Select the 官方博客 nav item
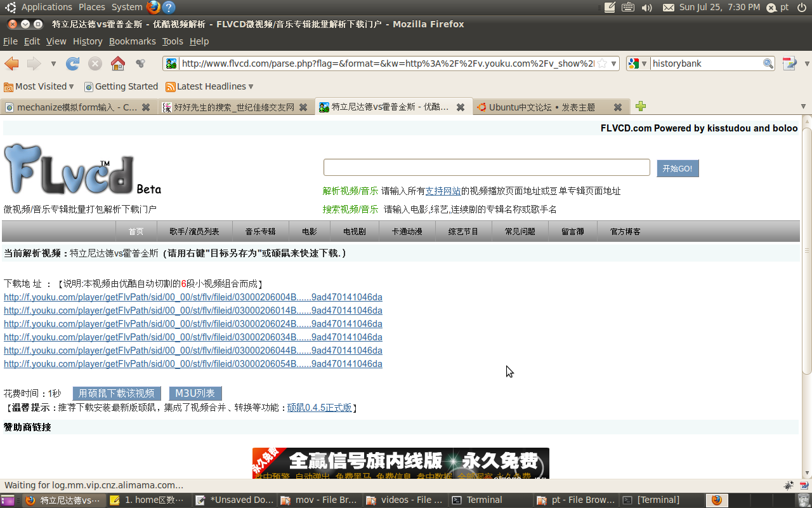This screenshot has width=812, height=508. (625, 231)
